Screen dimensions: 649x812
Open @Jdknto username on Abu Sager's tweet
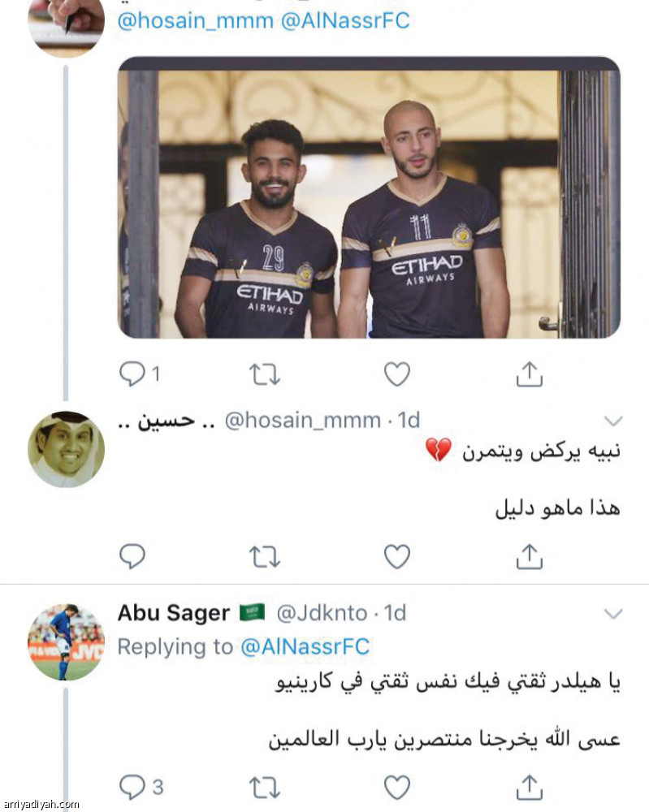click(319, 613)
